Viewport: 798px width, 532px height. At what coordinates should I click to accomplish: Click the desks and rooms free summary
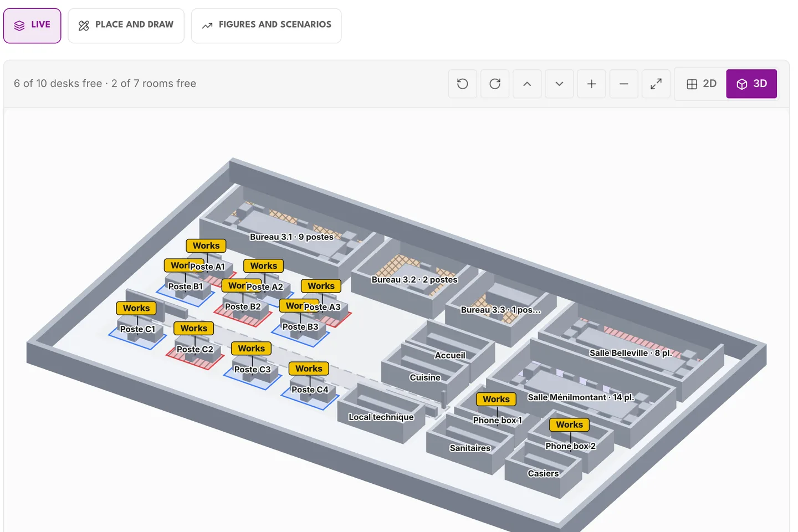coord(105,84)
